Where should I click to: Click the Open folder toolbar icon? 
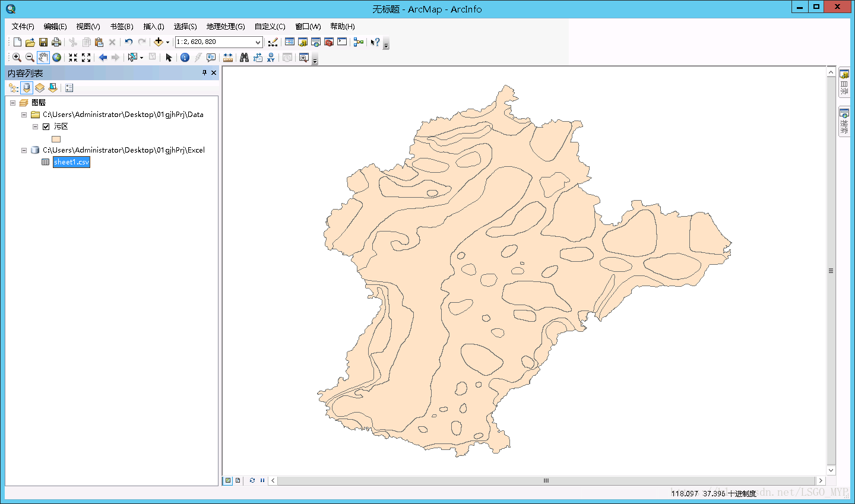click(x=30, y=42)
